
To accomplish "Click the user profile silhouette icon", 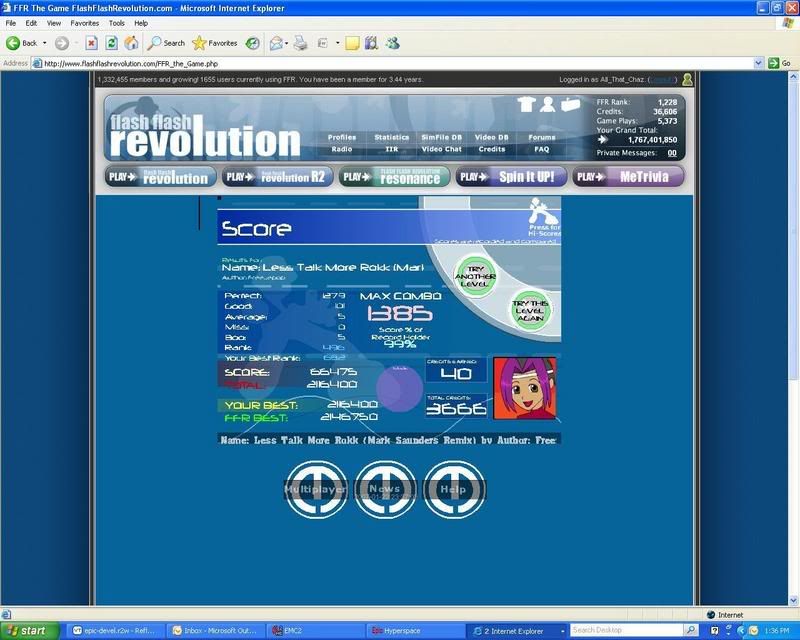I will click(548, 104).
